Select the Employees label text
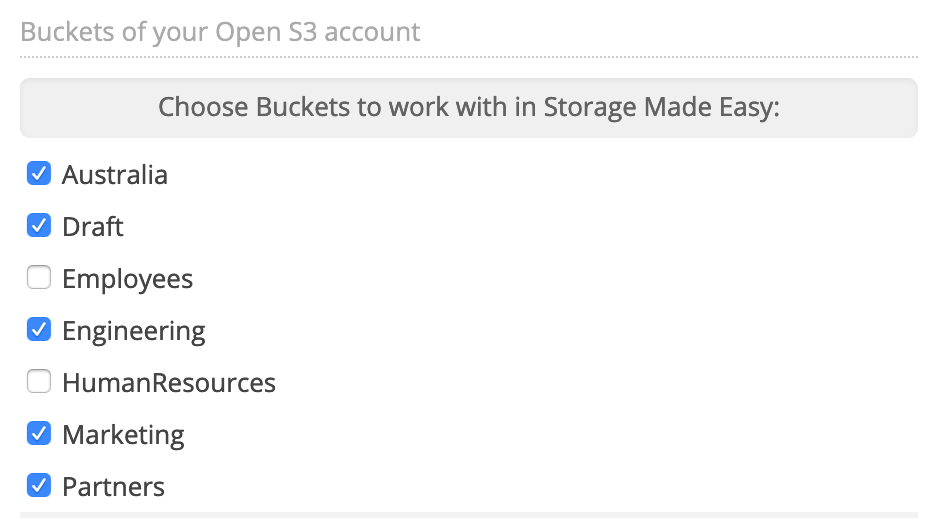Image resolution: width=932 pixels, height=518 pixels. (x=127, y=279)
